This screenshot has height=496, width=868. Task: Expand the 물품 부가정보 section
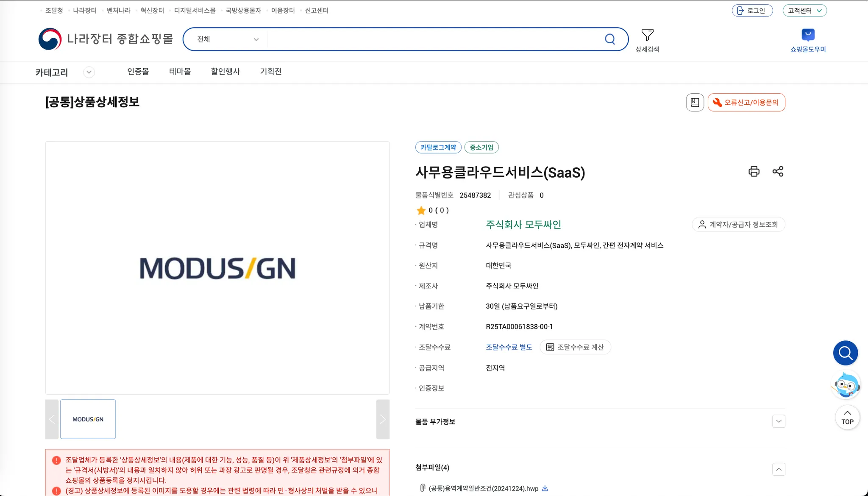tap(779, 421)
